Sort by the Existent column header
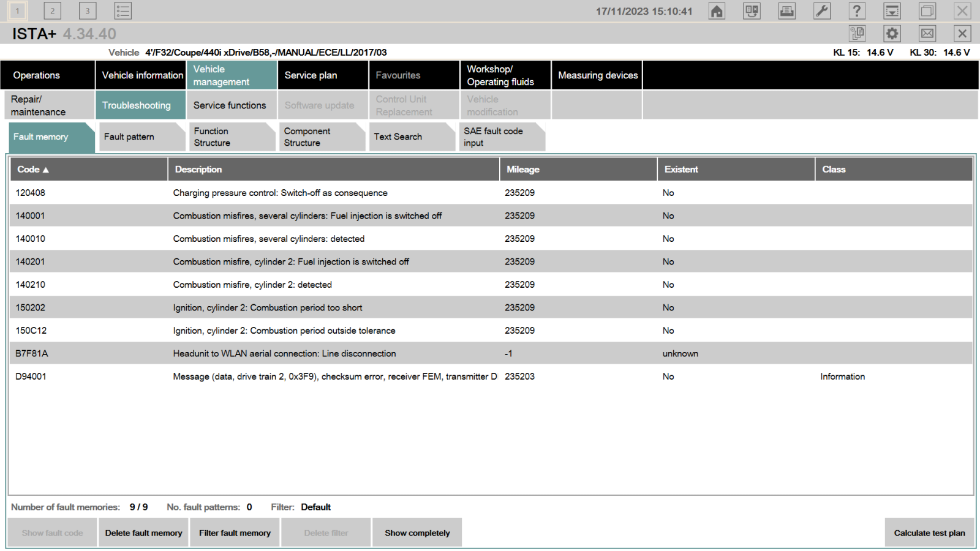Image resolution: width=980 pixels, height=551 pixels. click(736, 170)
